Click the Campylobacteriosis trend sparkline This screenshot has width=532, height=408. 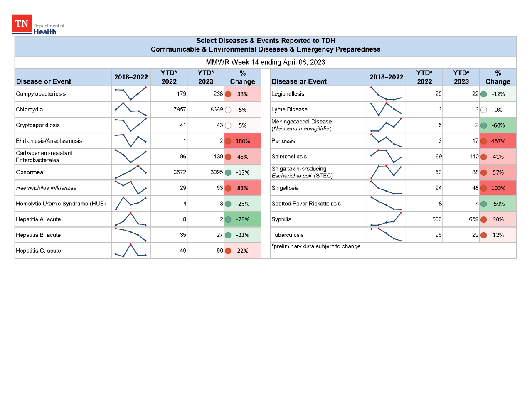pos(131,94)
